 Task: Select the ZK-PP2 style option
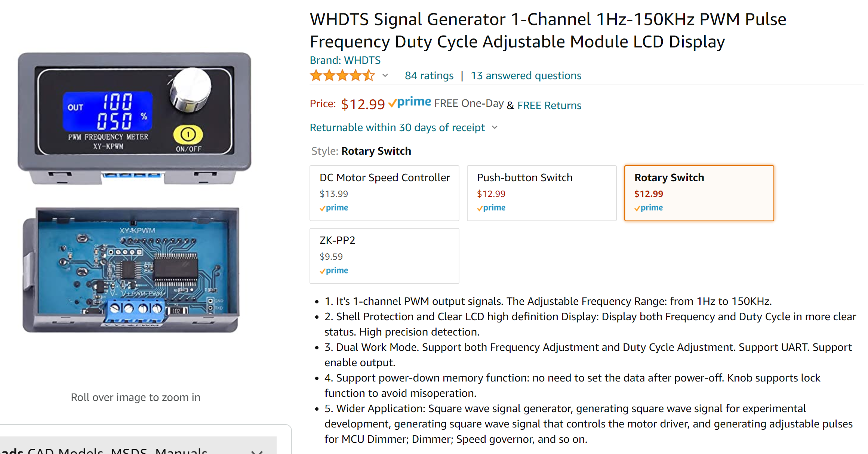384,256
